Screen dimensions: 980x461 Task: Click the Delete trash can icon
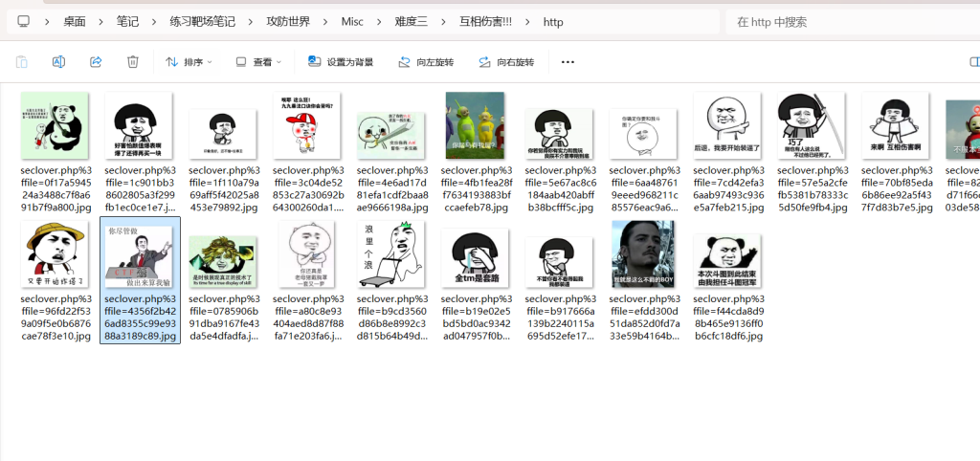[133, 62]
